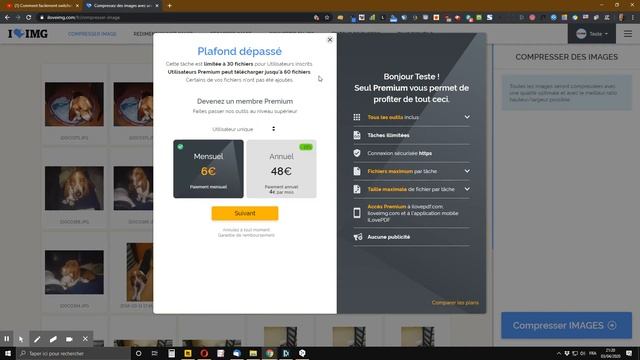Click the Connexion sécurisée shield icon
The height and width of the screenshot is (360, 640).
(x=357, y=153)
